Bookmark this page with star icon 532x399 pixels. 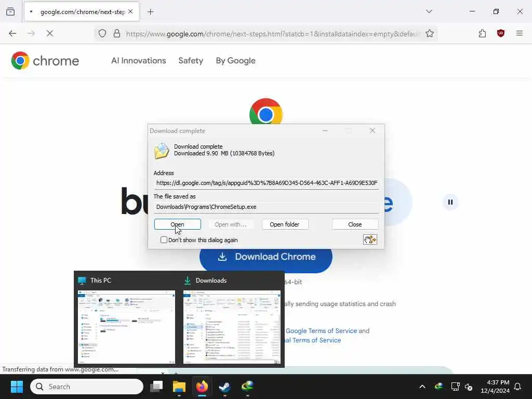(x=430, y=33)
